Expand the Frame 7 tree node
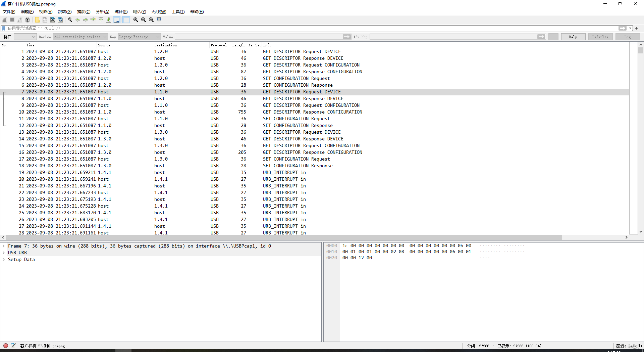 click(x=4, y=246)
